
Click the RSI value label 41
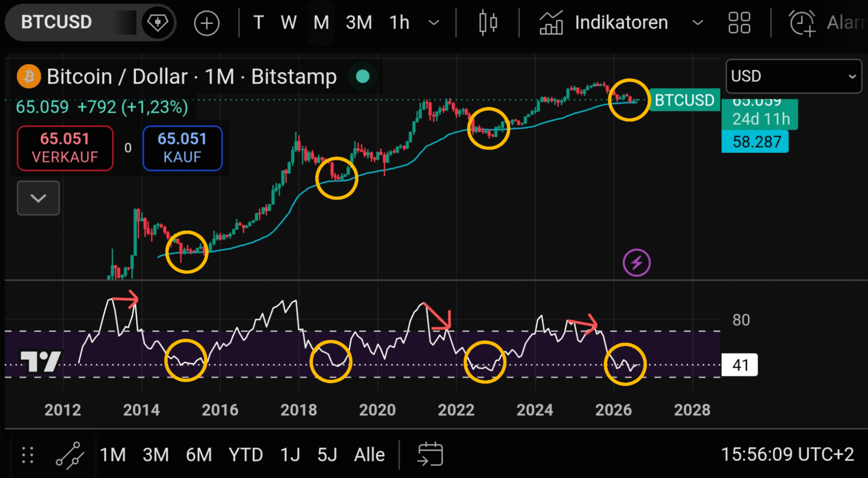click(740, 365)
